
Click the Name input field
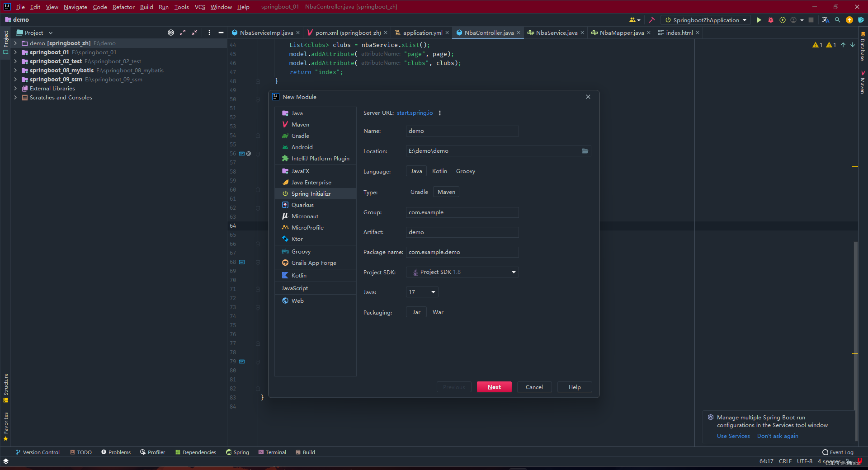462,131
